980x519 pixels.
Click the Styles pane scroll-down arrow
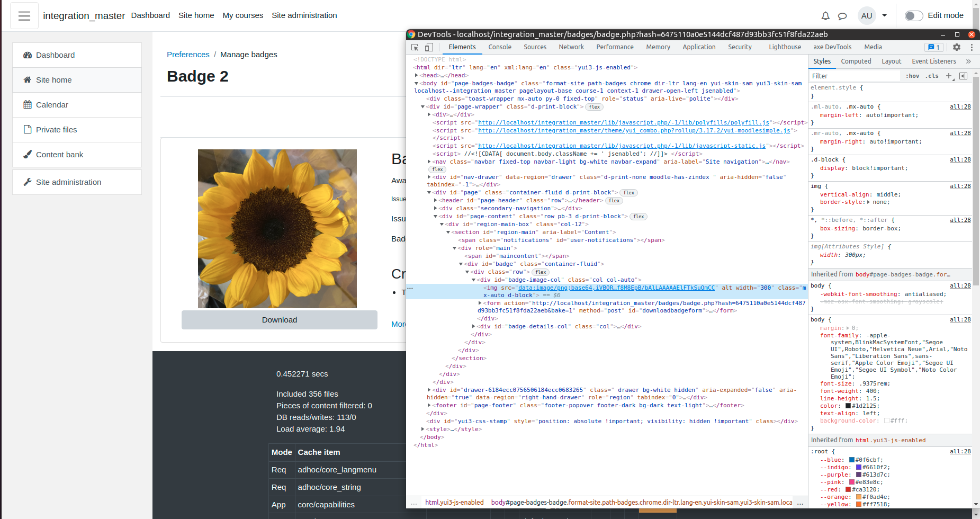pyautogui.click(x=976, y=505)
